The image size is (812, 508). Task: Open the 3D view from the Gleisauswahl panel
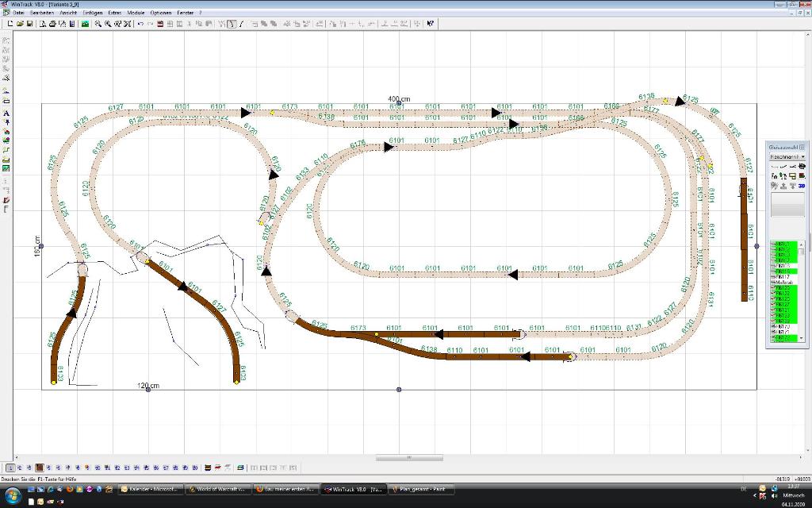pyautogui.click(x=802, y=186)
